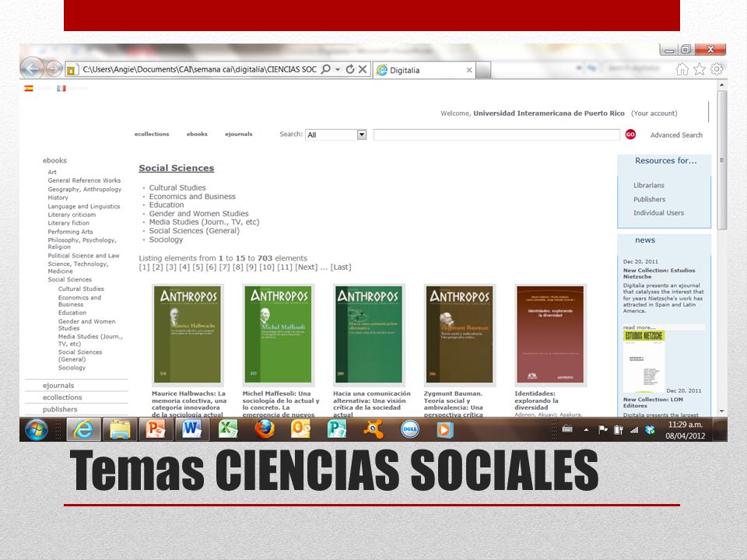This screenshot has height=560, width=747.
Task: Select General Reference Works in sidebar
Action: click(x=84, y=180)
